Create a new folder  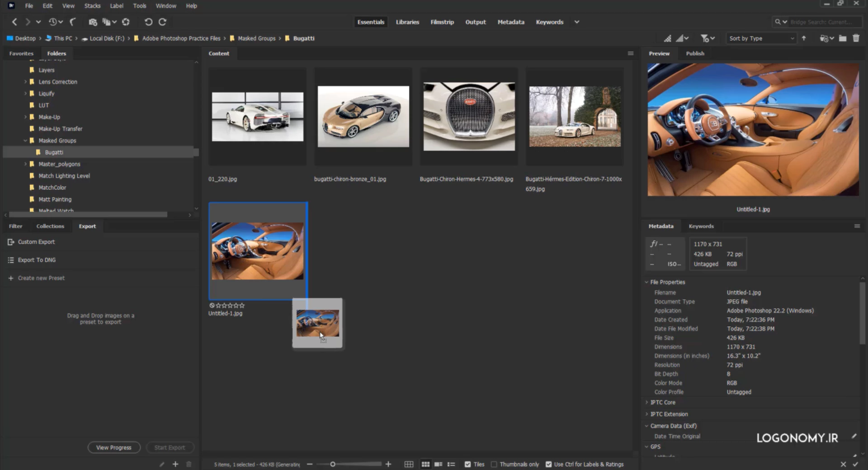[843, 38]
